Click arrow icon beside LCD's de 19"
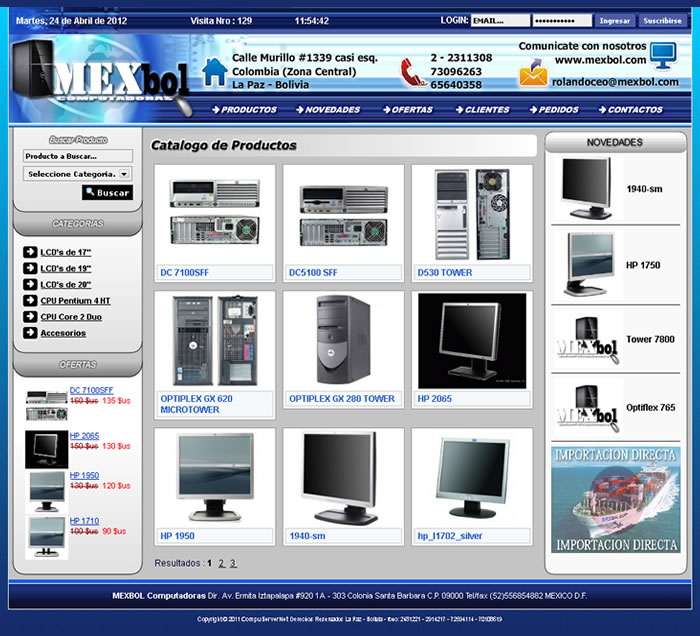 (30, 268)
